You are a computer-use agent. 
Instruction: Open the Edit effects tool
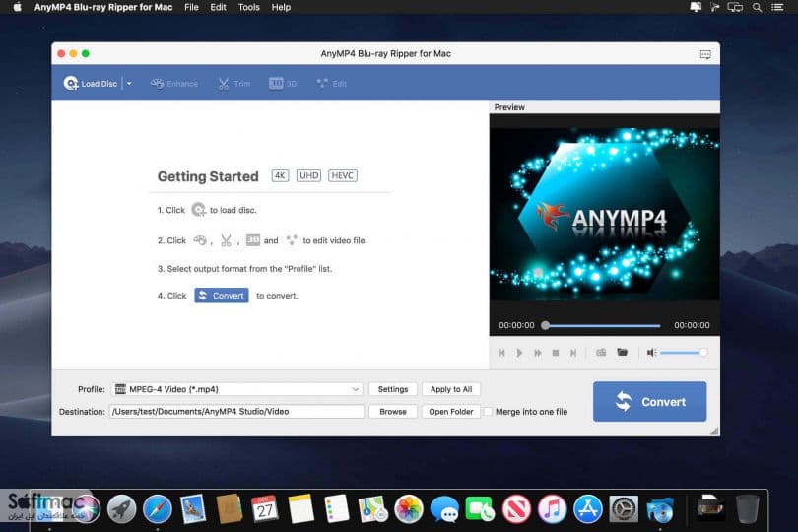[331, 84]
